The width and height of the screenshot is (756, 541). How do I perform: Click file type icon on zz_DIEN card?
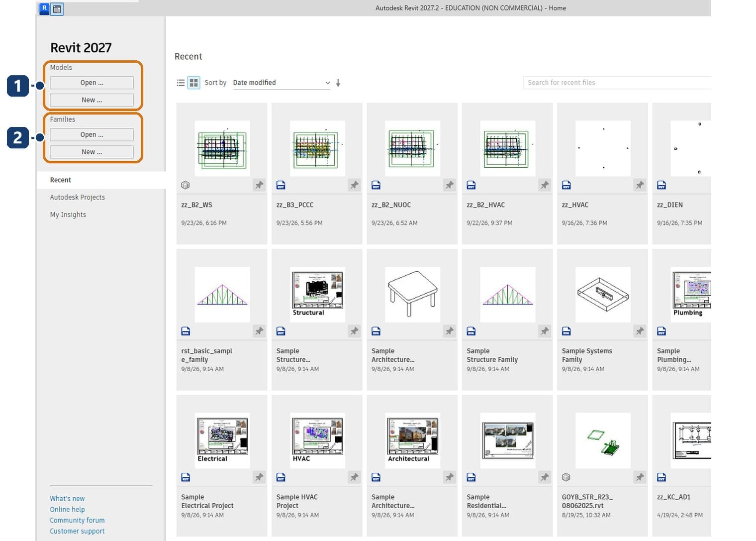coord(661,185)
